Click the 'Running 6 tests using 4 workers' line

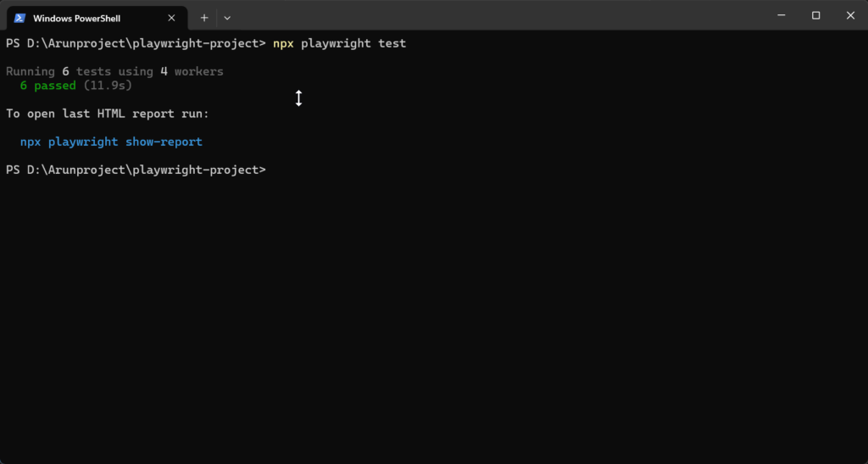pos(114,72)
